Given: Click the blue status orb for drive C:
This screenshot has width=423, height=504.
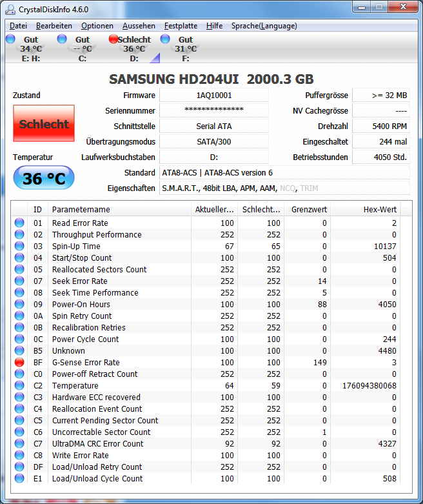Looking at the screenshot, I should pos(62,39).
